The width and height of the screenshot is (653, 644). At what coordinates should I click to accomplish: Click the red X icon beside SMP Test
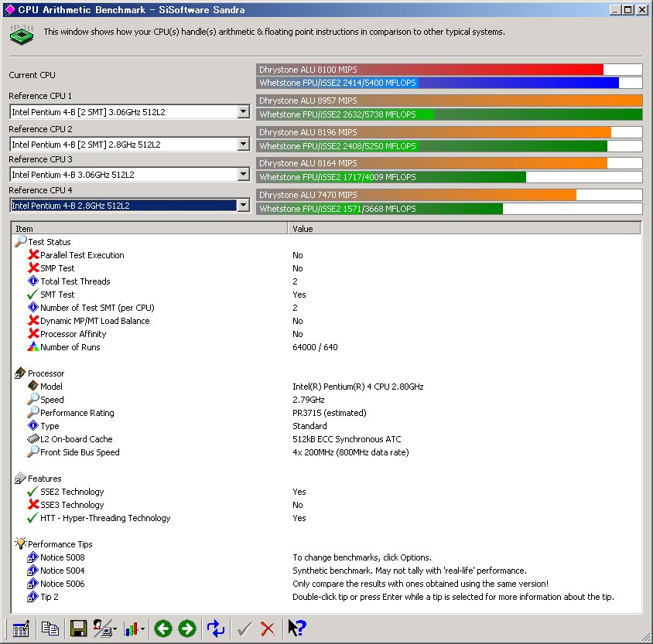pyautogui.click(x=33, y=268)
